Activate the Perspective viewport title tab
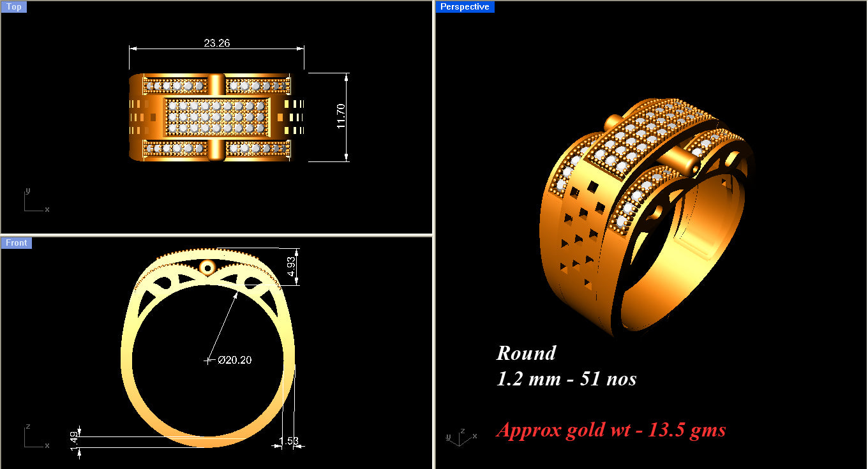The image size is (868, 469). (465, 6)
